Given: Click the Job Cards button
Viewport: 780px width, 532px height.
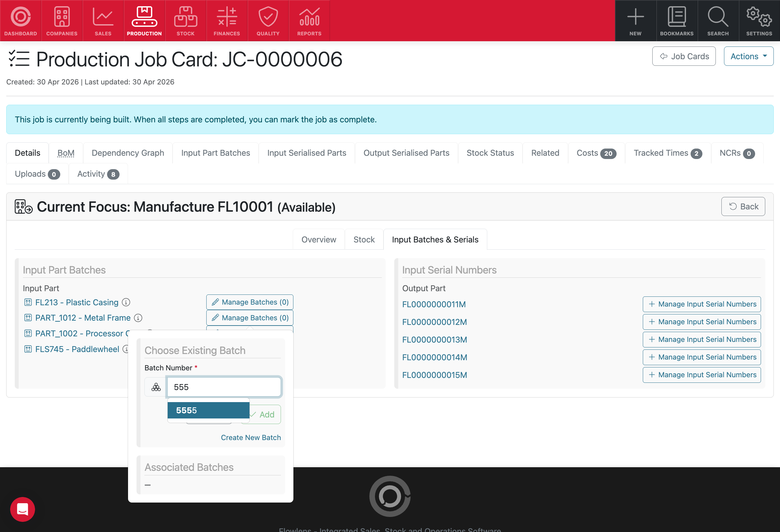Looking at the screenshot, I should click(684, 56).
